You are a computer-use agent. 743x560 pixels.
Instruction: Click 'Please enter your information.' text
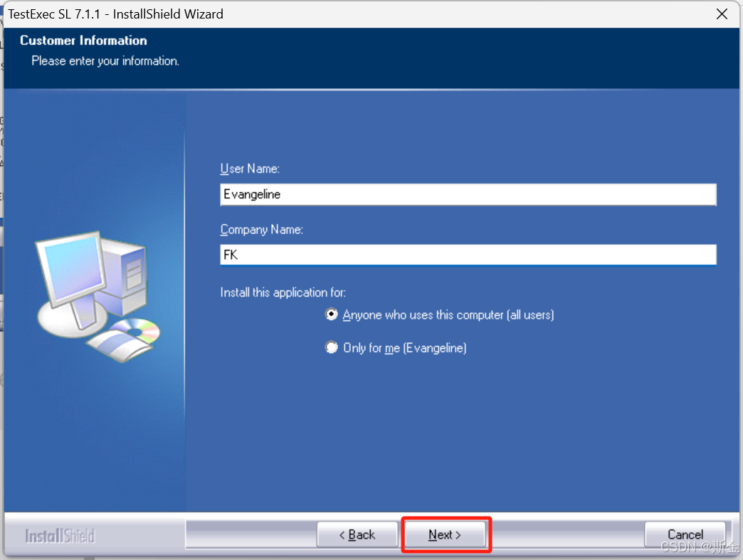[105, 61]
